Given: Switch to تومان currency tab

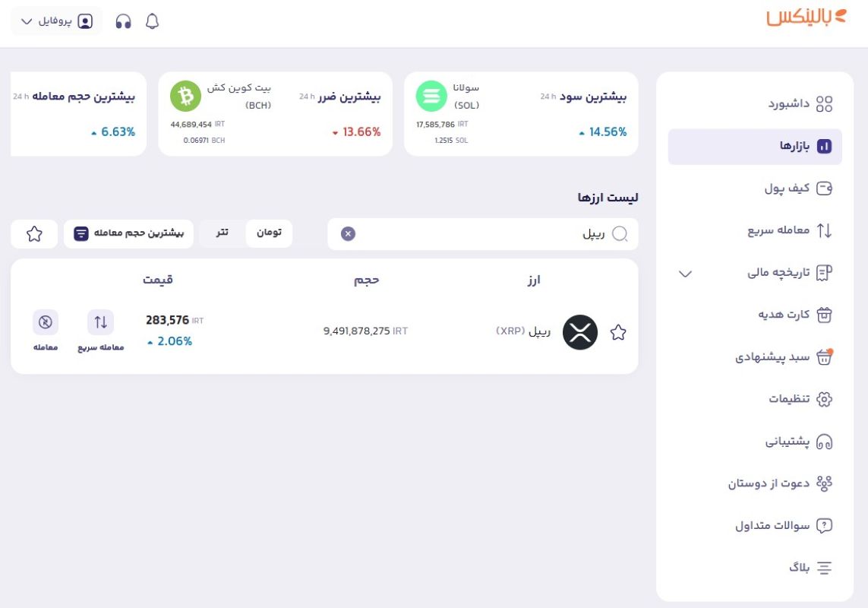Looking at the screenshot, I should (269, 233).
